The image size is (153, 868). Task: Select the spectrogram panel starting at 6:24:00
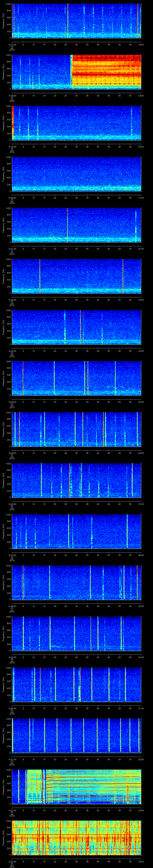pos(76,378)
